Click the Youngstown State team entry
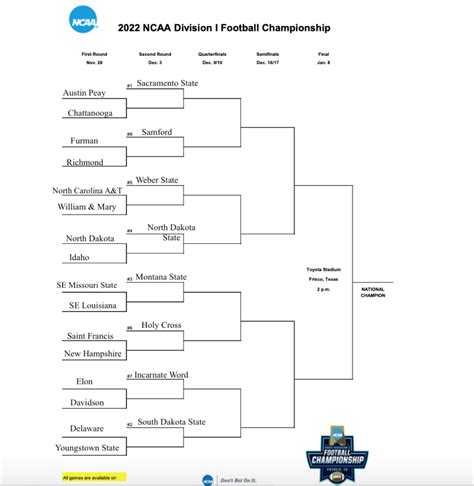Image resolution: width=474 pixels, height=486 pixels. tap(87, 448)
